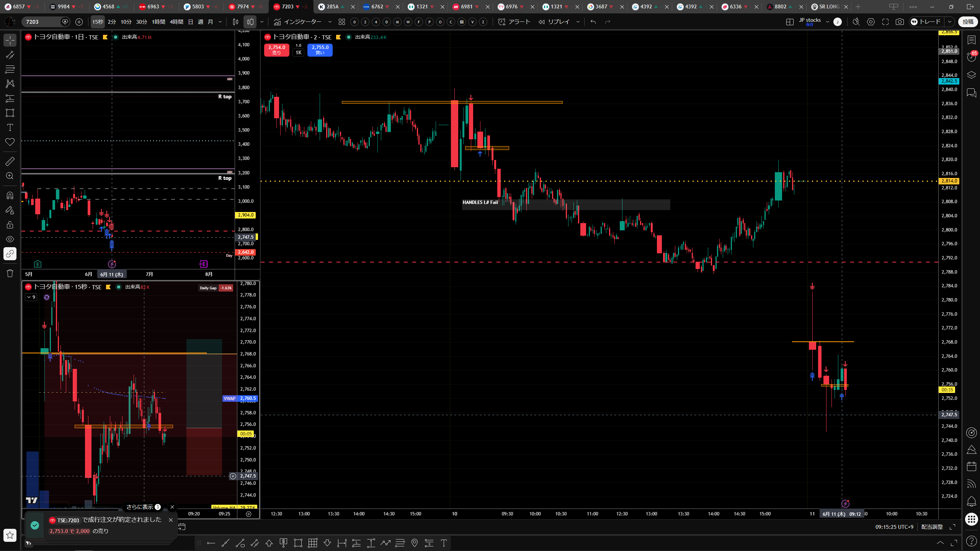980x551 pixels.
Task: Select the 15秒 timeframe
Action: [x=98, y=22]
